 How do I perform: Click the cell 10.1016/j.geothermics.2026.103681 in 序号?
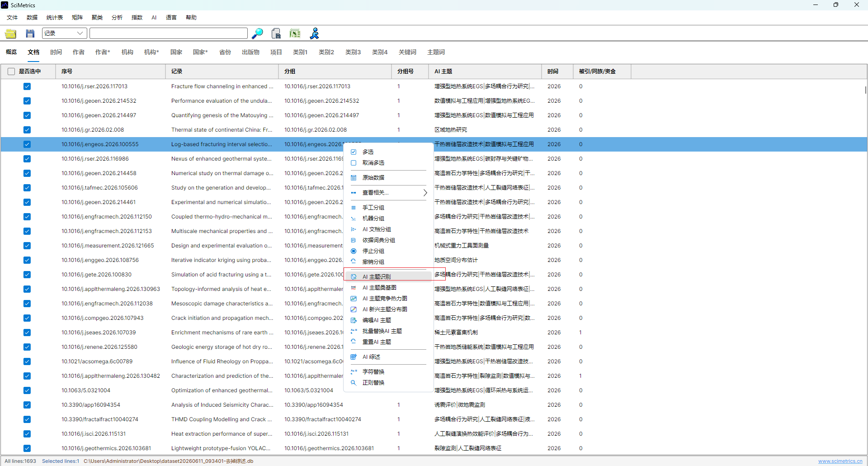click(x=106, y=448)
